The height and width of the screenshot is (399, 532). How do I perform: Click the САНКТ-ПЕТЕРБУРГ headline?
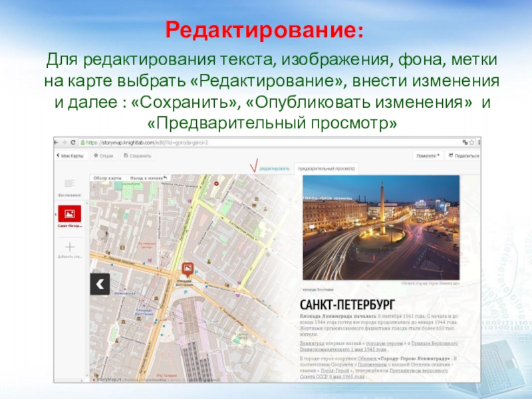pyautogui.click(x=347, y=305)
